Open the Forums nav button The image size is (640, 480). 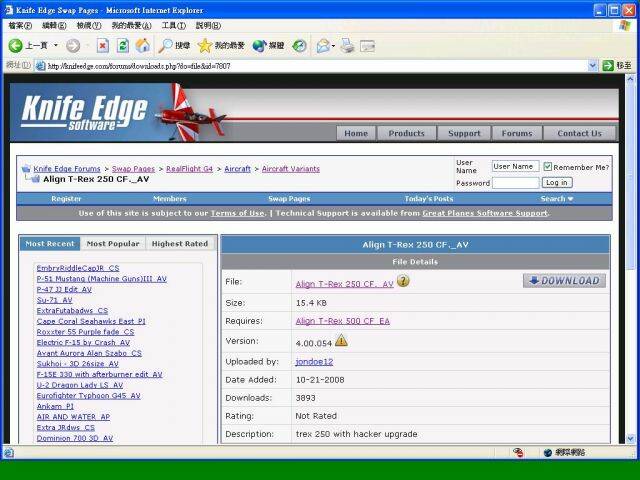[x=517, y=133]
